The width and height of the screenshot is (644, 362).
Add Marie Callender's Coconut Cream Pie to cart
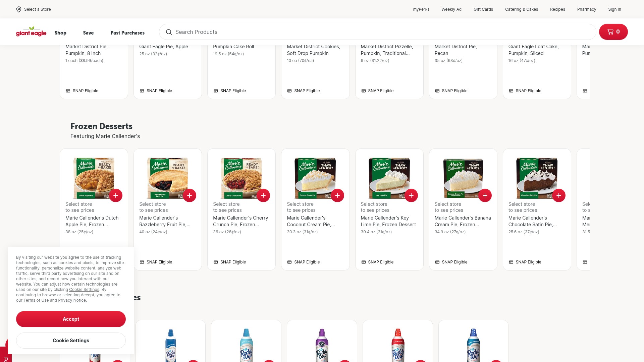(x=337, y=195)
